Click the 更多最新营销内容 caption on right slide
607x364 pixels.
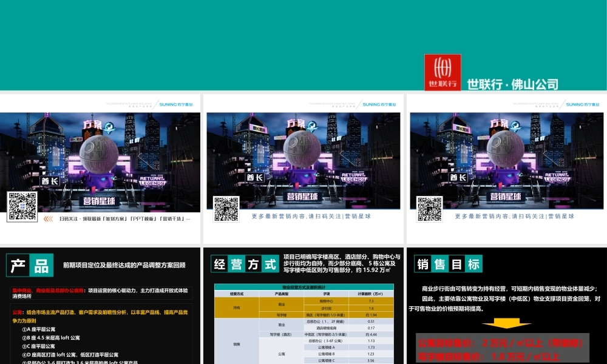point(514,216)
